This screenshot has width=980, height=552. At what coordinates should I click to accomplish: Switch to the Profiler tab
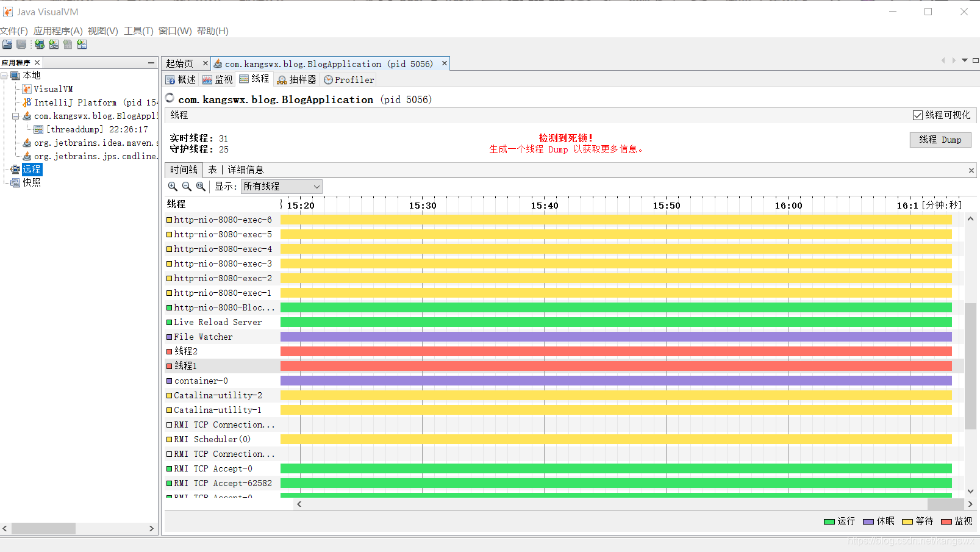[x=349, y=80]
